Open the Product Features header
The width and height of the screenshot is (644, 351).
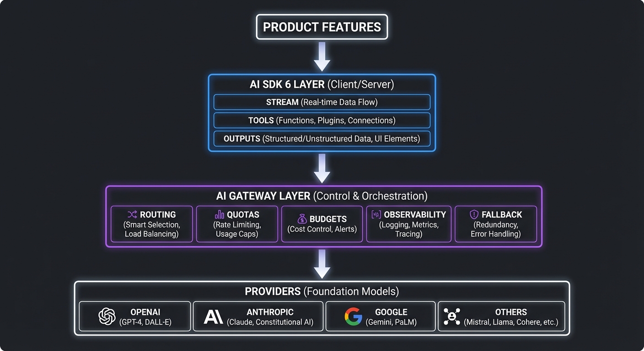coord(322,27)
